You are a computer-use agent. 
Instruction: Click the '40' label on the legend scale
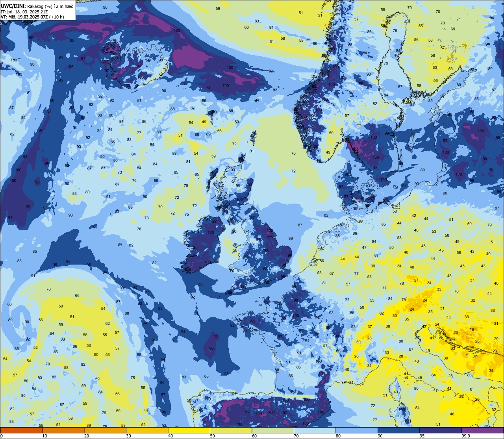[x=170, y=436]
